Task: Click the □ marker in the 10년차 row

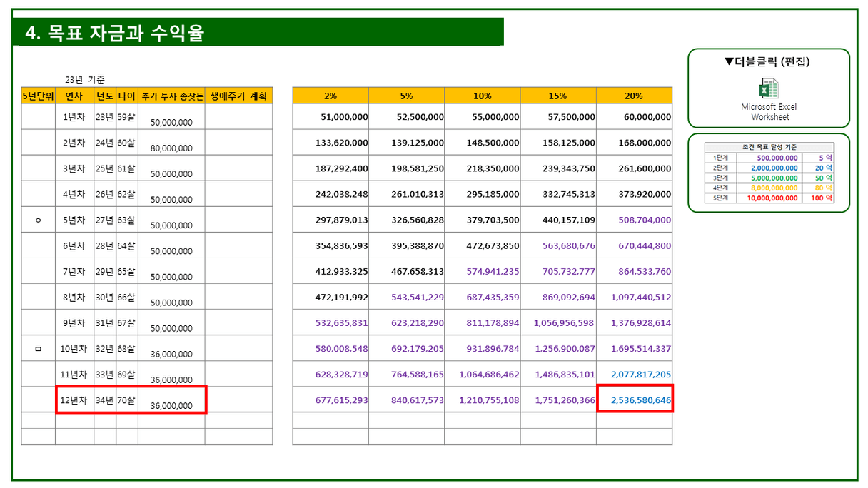Action: click(x=38, y=349)
